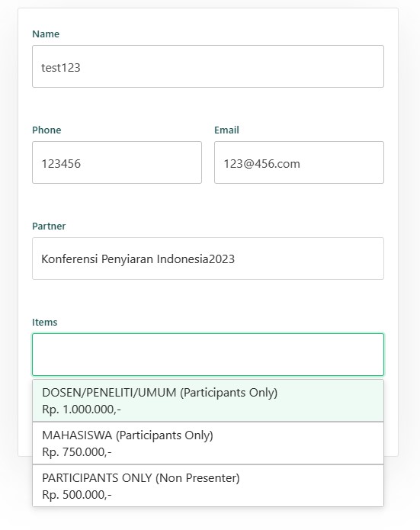The width and height of the screenshot is (420, 530).
Task: Choose MAHASISWA (Participants Only) option
Action: (x=208, y=443)
